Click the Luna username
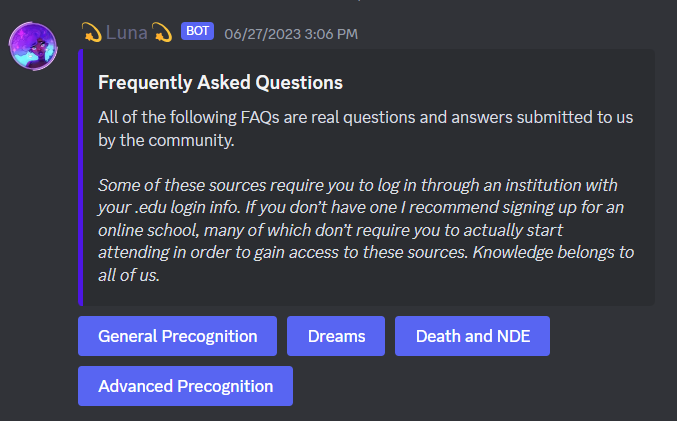This screenshot has width=677, height=421. [x=126, y=33]
